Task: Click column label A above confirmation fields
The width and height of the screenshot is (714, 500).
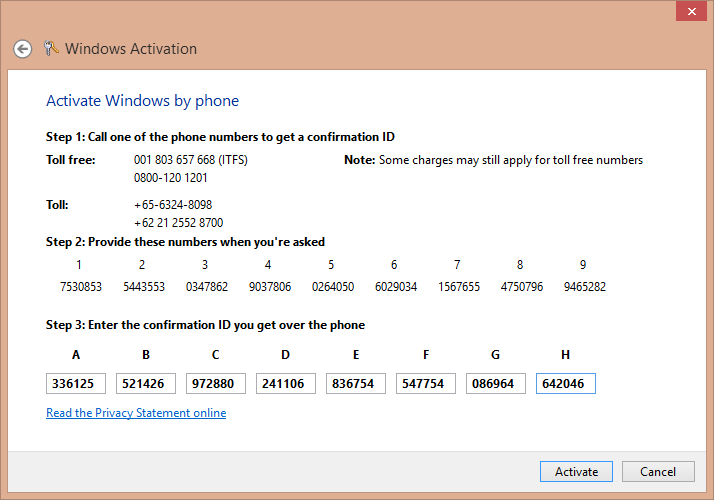Action: (x=76, y=355)
